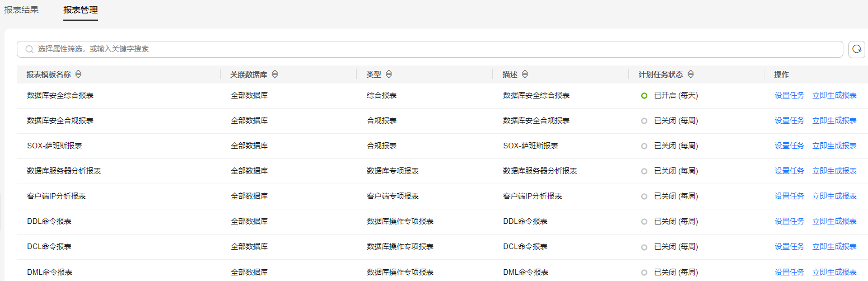Image resolution: width=868 pixels, height=281 pixels.
Task: Sort by 描述 column arrows
Action: (525, 74)
